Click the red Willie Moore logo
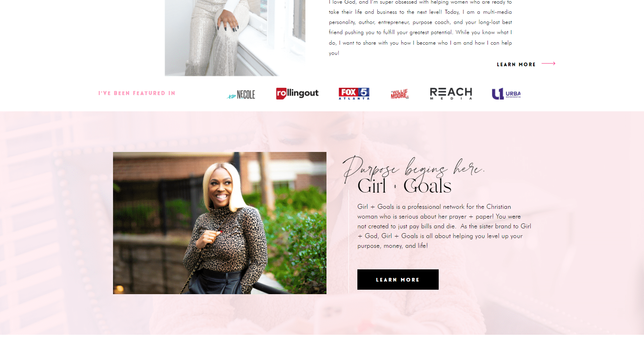 (400, 94)
